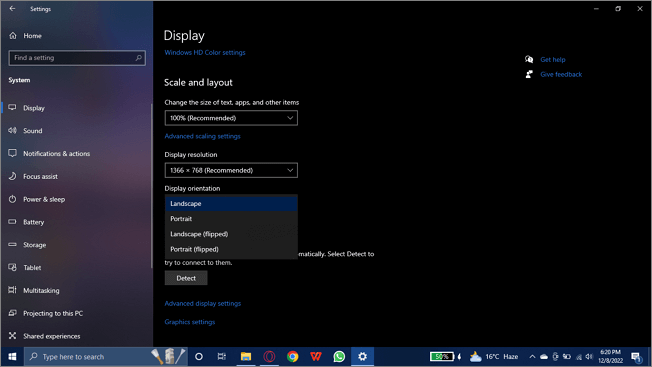Click the 50% battery indicator
Image resolution: width=652 pixels, height=367 pixels.
coord(442,357)
